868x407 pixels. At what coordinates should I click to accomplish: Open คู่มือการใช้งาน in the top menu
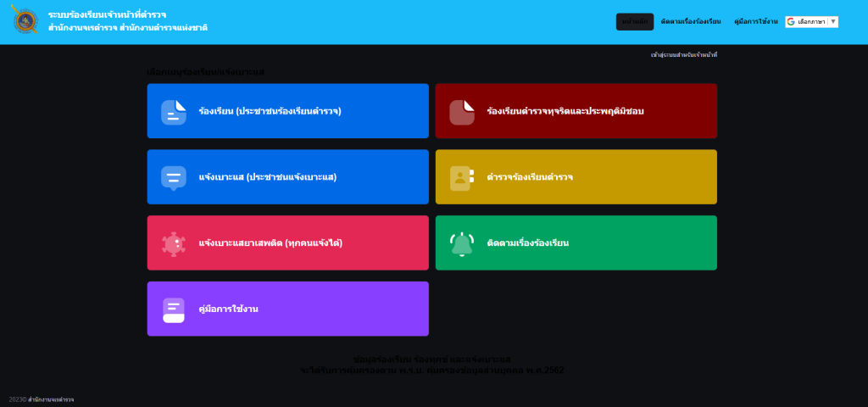pyautogui.click(x=756, y=21)
